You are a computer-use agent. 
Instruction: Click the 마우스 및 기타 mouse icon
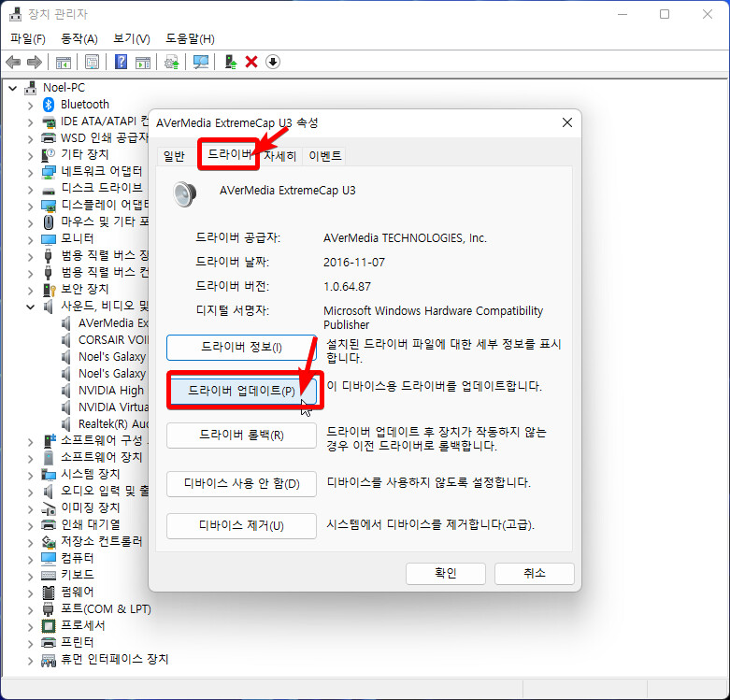(x=49, y=222)
